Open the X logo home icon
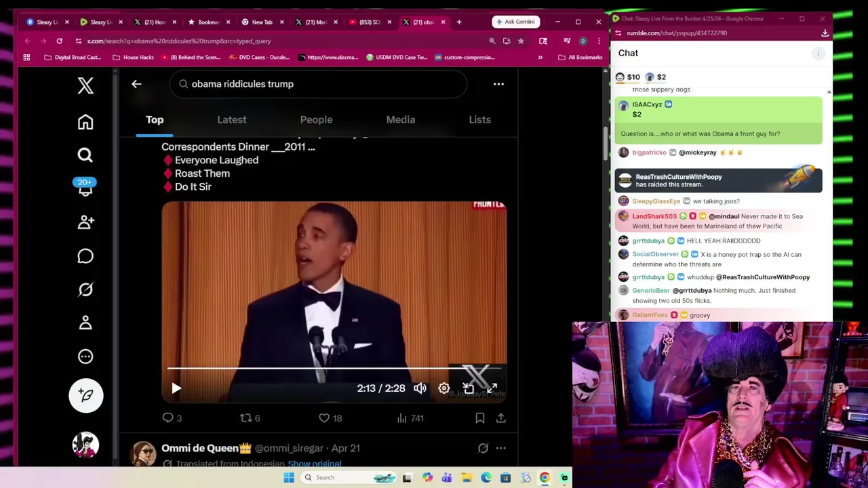Image resolution: width=868 pixels, height=488 pixels. 85,85
